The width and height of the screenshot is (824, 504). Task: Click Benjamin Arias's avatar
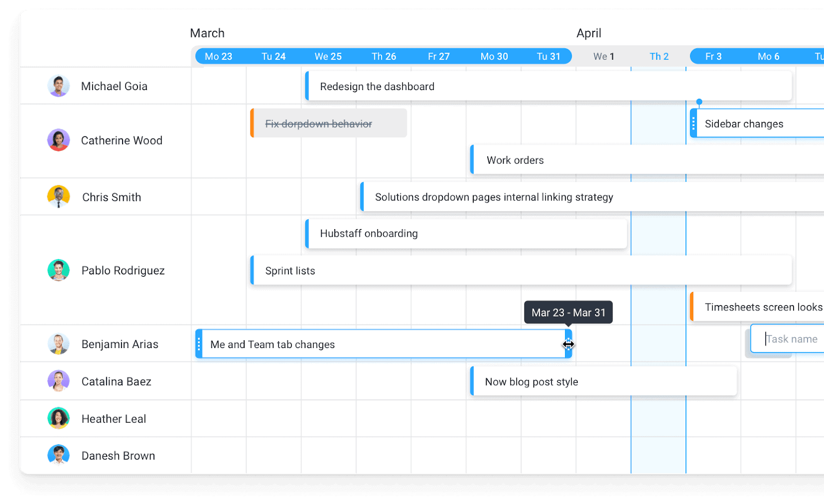[x=59, y=344]
